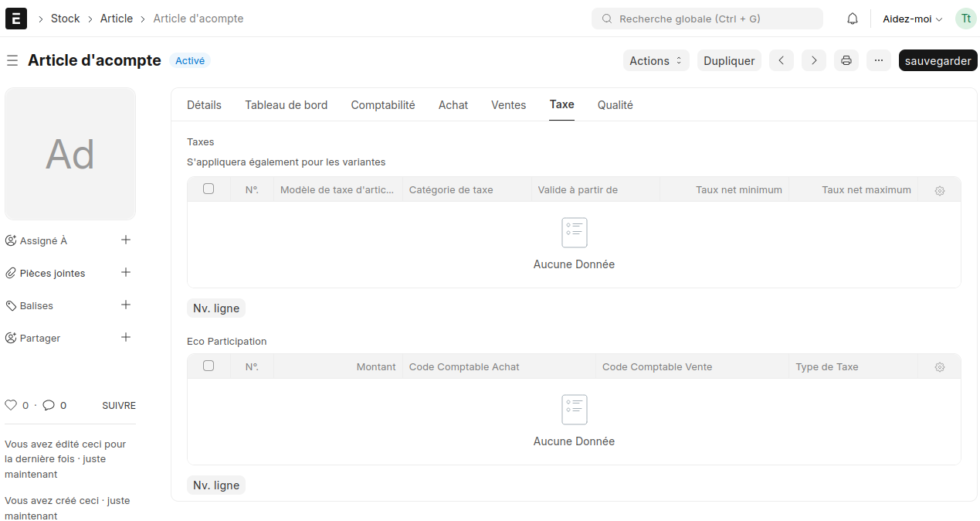
Task: Go to previous document arrow
Action: 782,60
